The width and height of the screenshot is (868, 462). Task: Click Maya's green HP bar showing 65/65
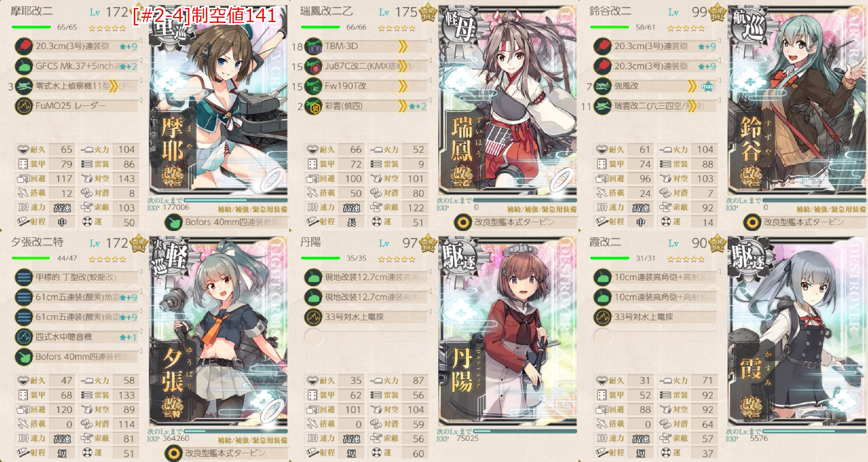(31, 27)
